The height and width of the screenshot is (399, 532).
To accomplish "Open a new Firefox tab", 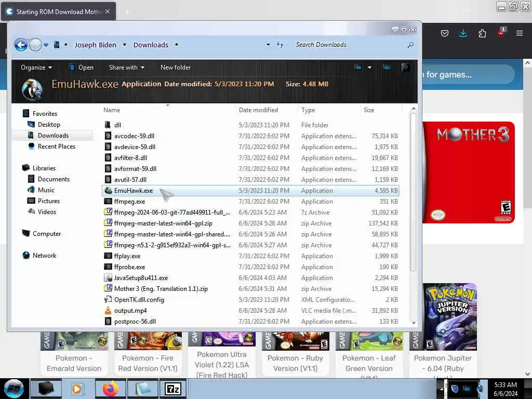I will point(127,12).
